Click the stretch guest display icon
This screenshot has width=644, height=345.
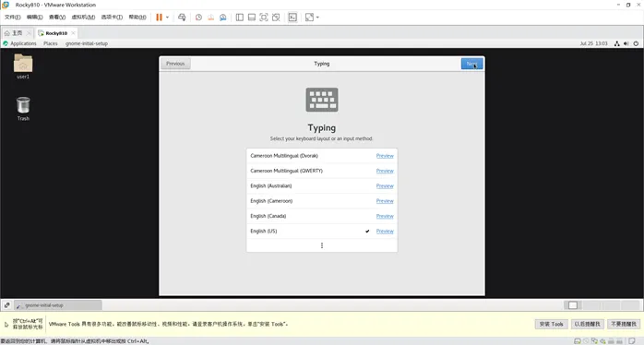pos(309,18)
